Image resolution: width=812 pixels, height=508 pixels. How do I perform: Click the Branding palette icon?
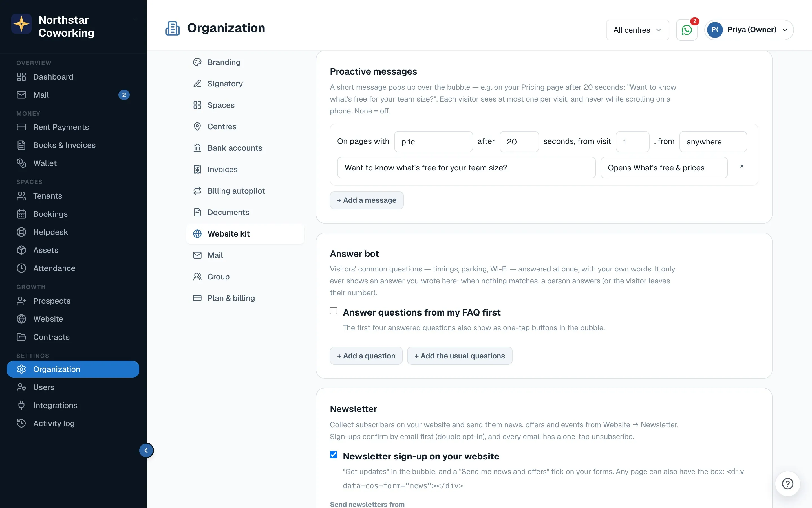(197, 62)
